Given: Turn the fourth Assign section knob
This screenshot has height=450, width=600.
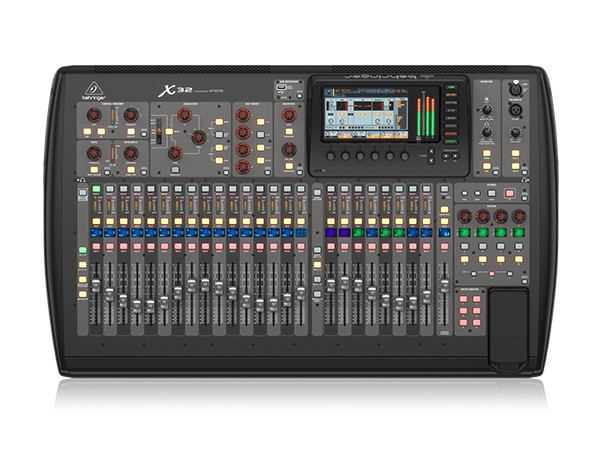Looking at the screenshot, I should [519, 216].
